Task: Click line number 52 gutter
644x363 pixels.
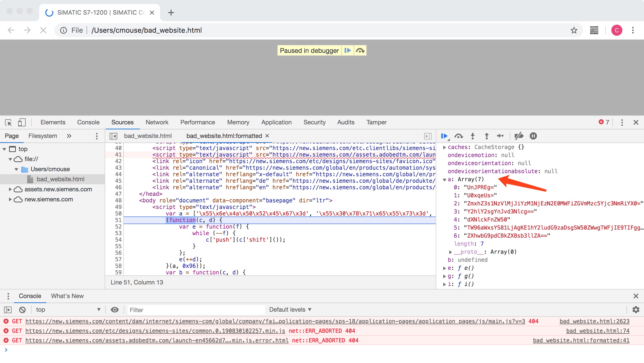Action: [x=118, y=227]
